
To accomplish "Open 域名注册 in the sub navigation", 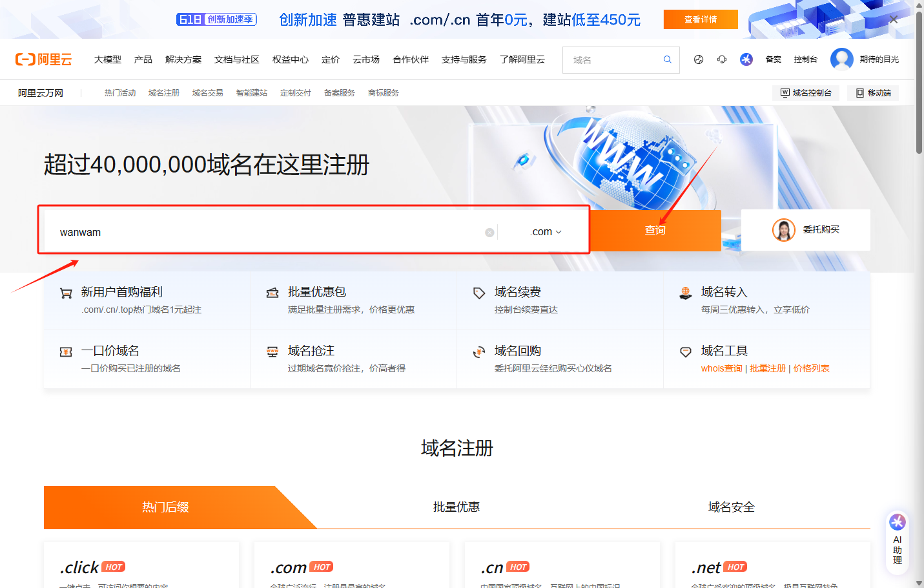I will [x=164, y=93].
